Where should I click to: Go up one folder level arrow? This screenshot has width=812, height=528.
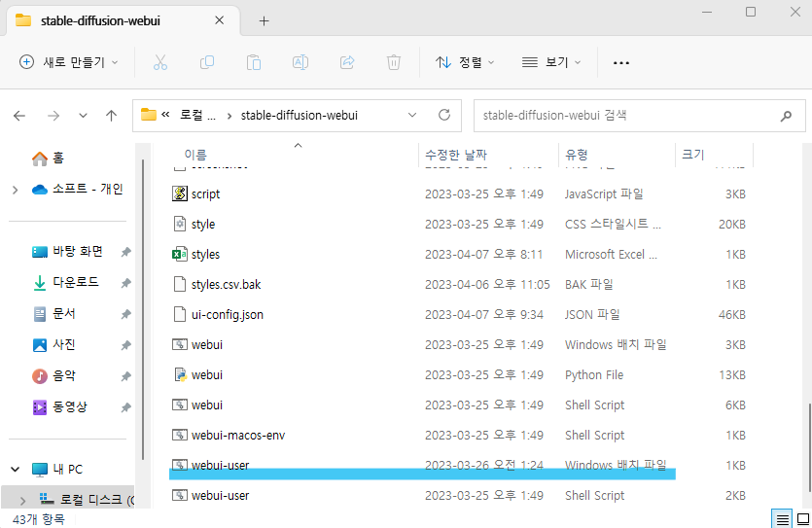tap(111, 116)
